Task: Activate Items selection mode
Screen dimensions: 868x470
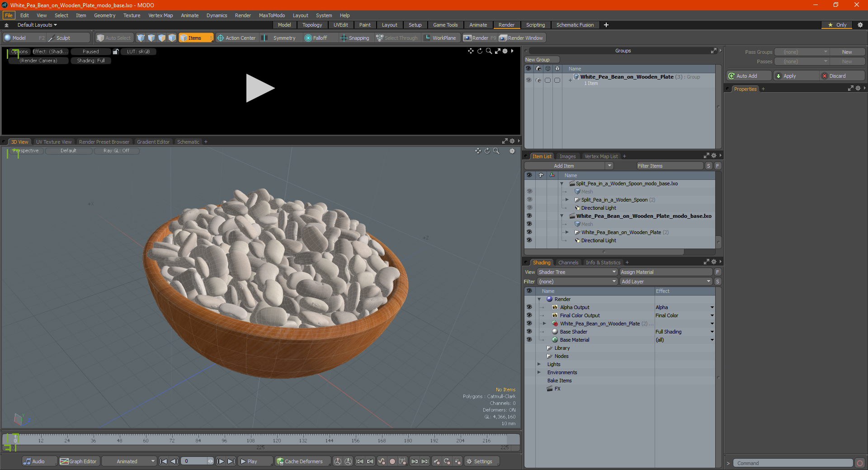Action: tap(196, 38)
